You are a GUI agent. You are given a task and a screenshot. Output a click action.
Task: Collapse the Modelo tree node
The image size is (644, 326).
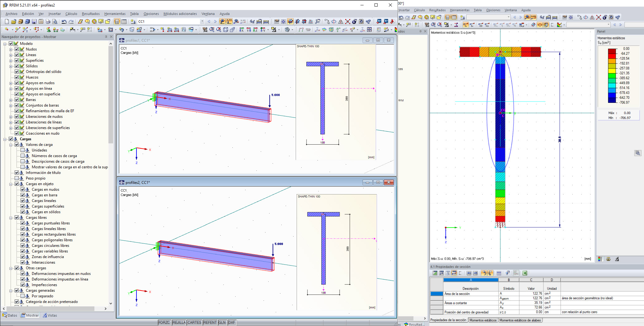click(x=5, y=44)
